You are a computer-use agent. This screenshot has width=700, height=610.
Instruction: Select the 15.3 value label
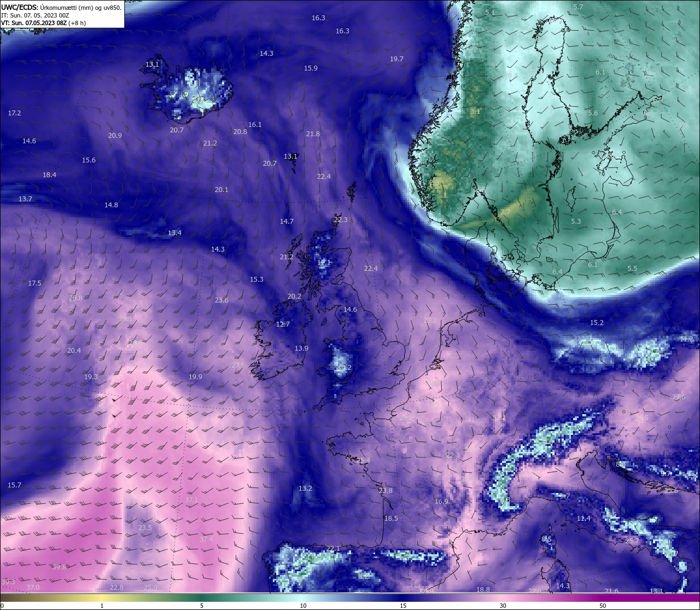click(x=256, y=280)
